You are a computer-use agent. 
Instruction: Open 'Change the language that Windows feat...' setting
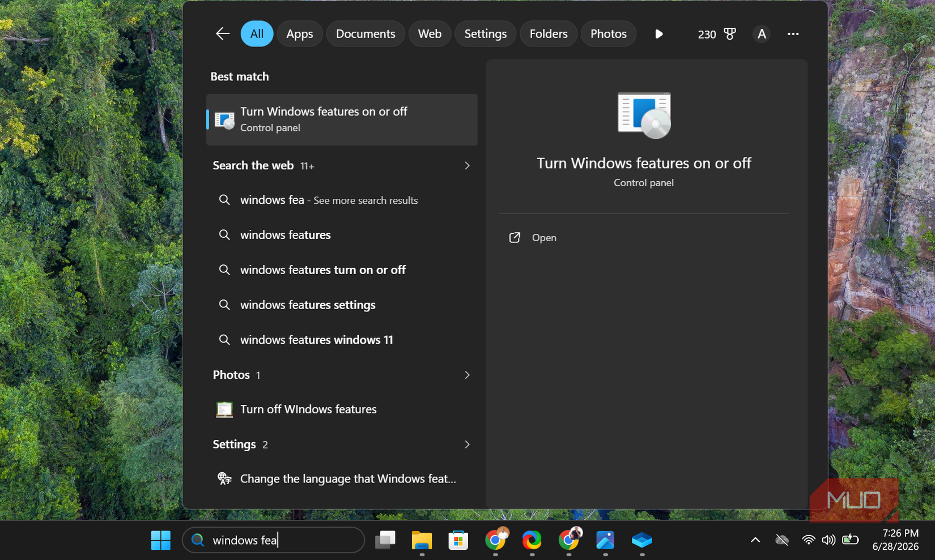(x=342, y=479)
